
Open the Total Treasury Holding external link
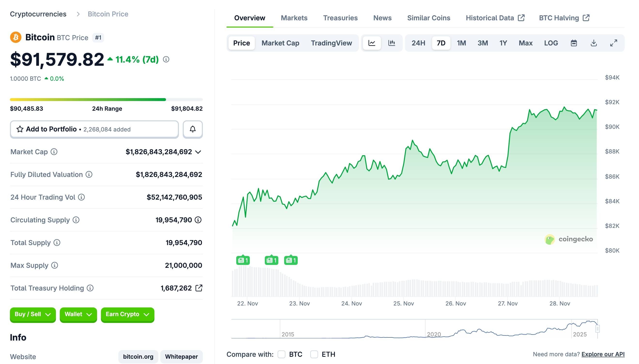pos(199,288)
